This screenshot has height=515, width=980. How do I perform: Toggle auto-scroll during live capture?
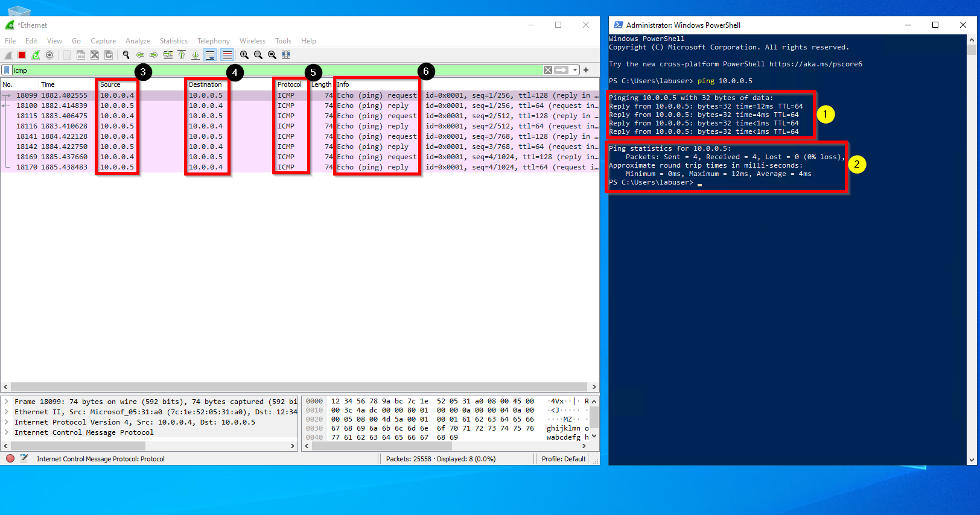(x=210, y=55)
